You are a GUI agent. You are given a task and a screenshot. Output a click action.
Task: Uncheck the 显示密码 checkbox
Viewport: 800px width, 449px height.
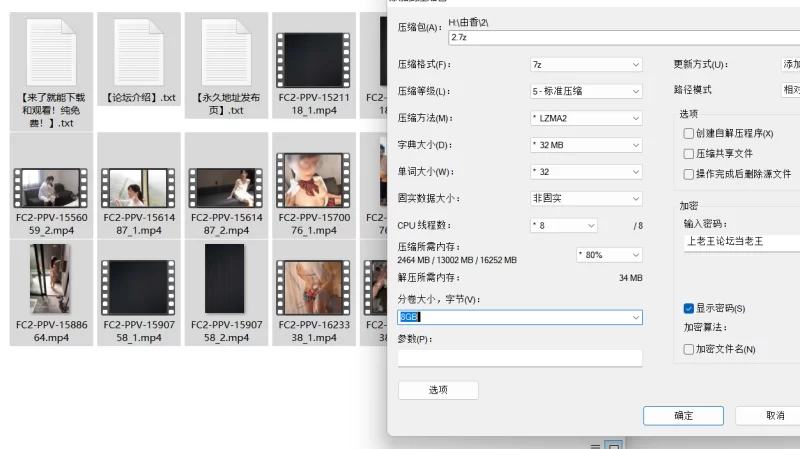pyautogui.click(x=688, y=308)
